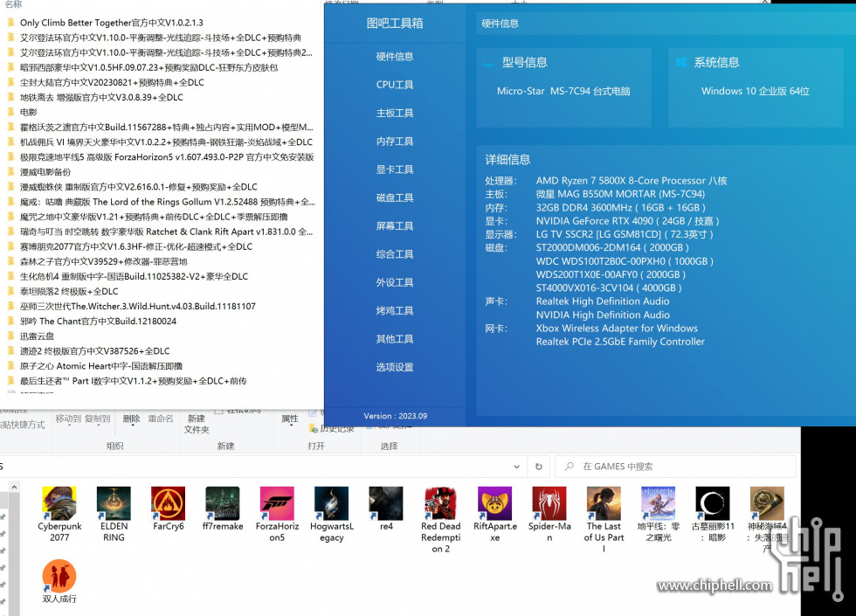Select the RiftApart.exe shortcut icon

[x=494, y=503]
